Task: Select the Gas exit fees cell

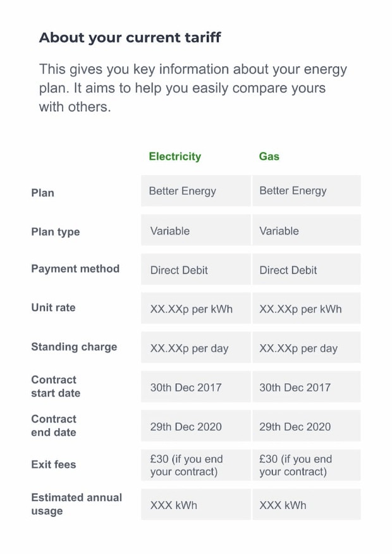Action: point(306,465)
